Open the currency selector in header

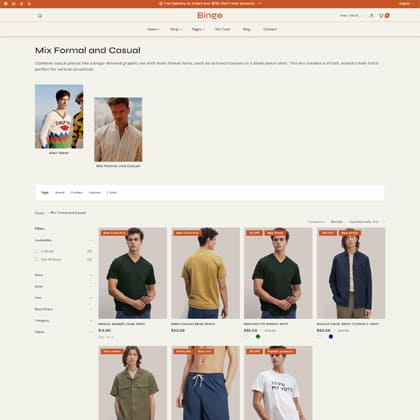pyautogui.click(x=351, y=16)
